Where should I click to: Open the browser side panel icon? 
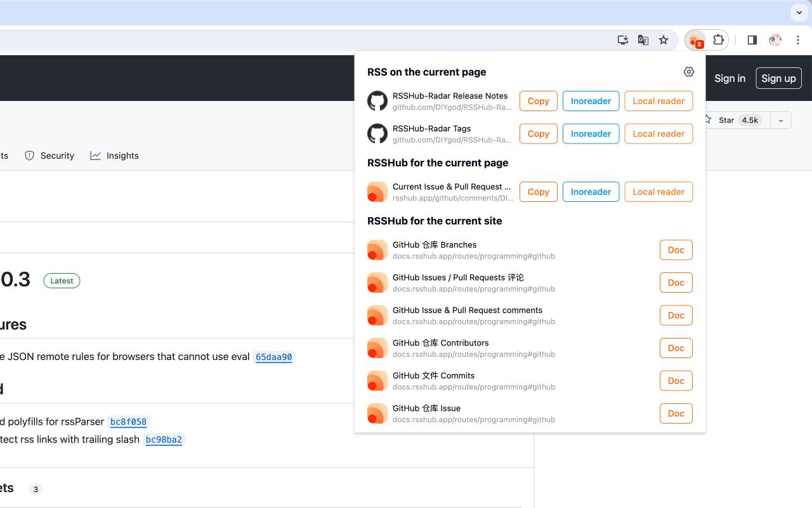coord(752,39)
